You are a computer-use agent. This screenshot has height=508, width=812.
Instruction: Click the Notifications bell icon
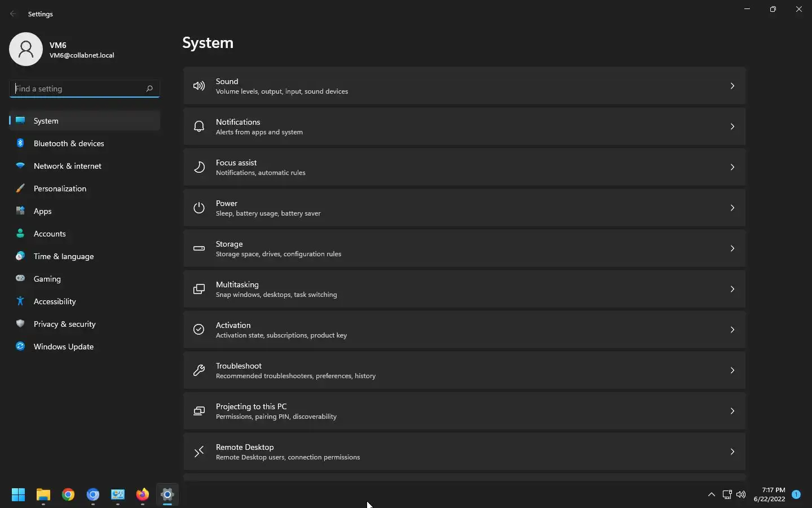click(199, 127)
